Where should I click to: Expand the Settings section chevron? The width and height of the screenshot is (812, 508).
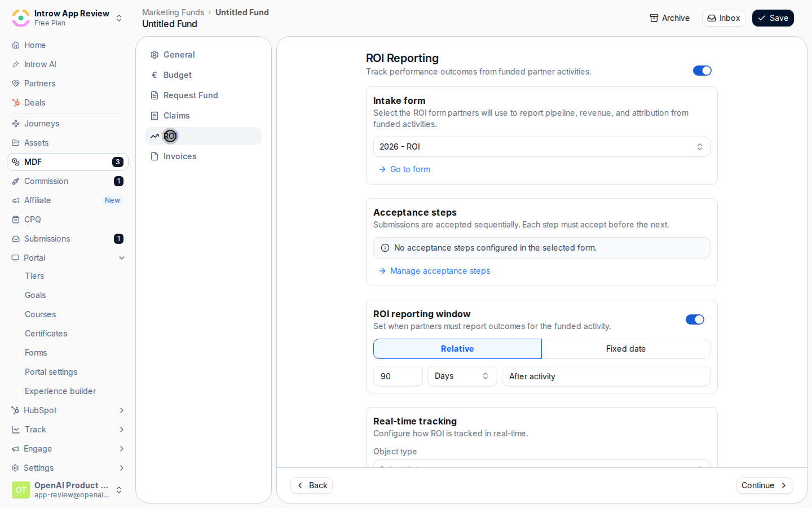(x=122, y=468)
